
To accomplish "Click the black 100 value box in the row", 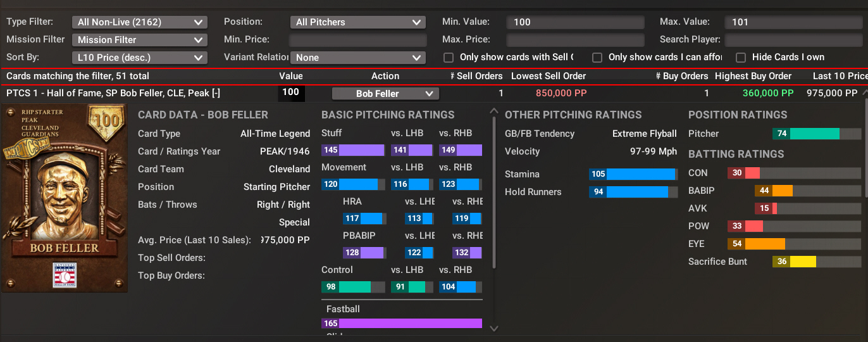I will (x=291, y=93).
